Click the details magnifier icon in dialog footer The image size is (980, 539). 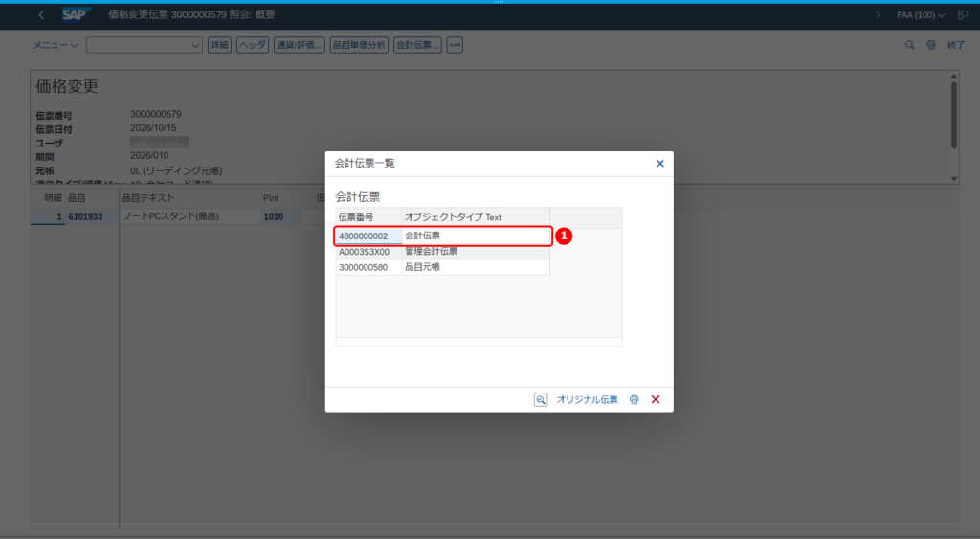pos(541,399)
